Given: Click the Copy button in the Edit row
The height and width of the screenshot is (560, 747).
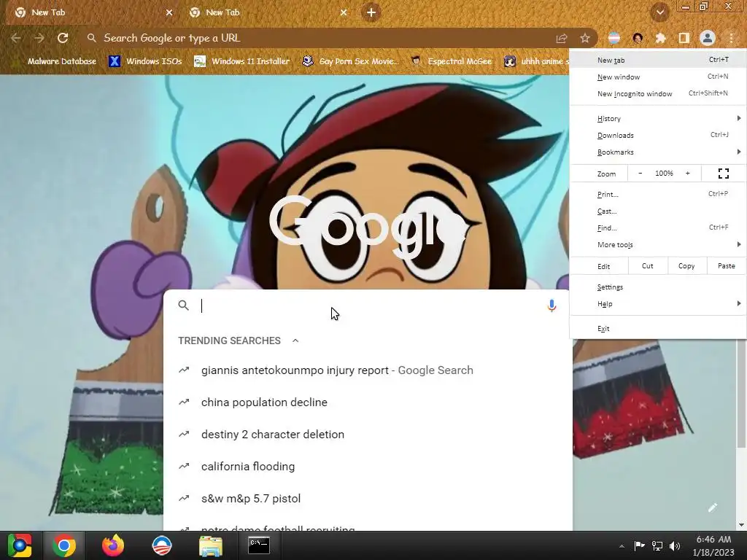Looking at the screenshot, I should [x=686, y=266].
